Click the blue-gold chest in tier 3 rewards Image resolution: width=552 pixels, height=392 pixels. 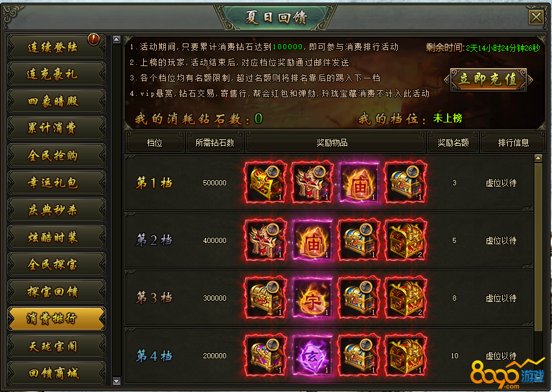click(x=359, y=298)
